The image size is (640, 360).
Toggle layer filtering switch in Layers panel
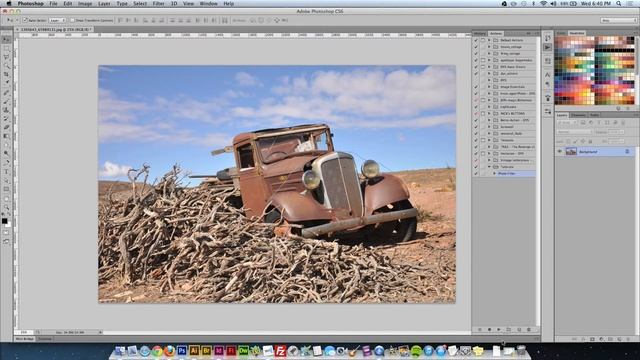[x=623, y=122]
